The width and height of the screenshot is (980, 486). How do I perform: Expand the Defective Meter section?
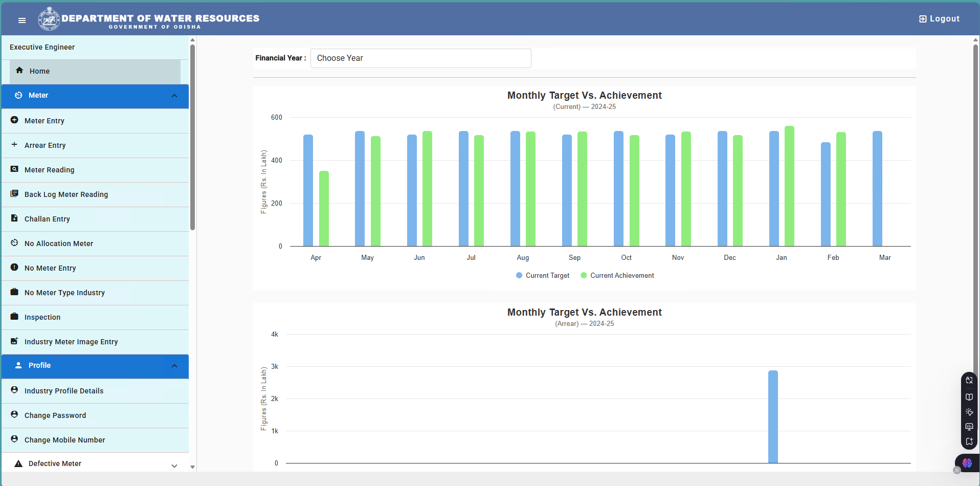174,466
